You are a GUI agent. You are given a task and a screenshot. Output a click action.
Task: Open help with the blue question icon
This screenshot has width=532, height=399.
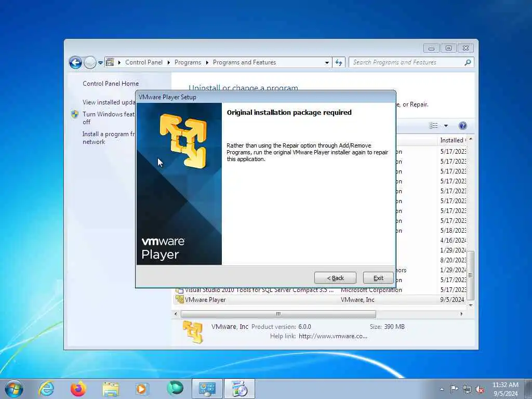tap(462, 126)
